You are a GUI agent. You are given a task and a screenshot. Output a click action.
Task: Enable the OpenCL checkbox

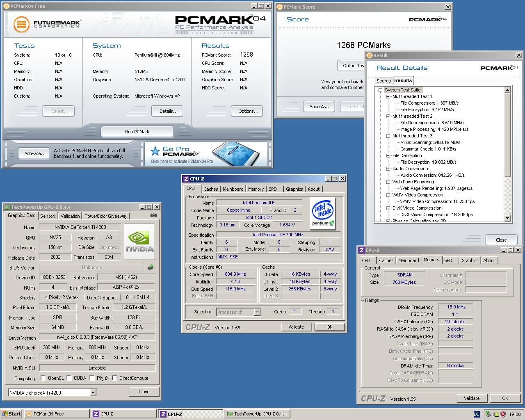coord(43,378)
